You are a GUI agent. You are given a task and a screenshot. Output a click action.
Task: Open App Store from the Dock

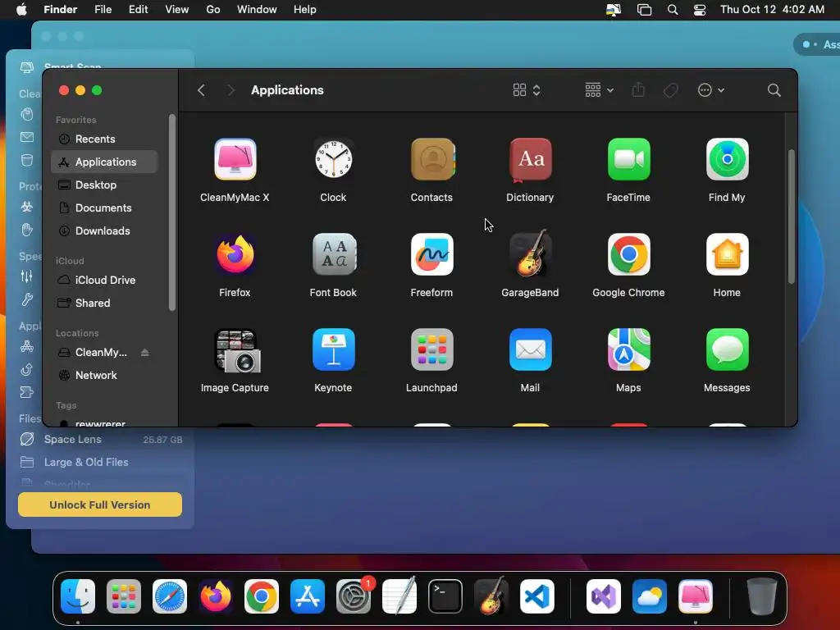click(x=308, y=596)
